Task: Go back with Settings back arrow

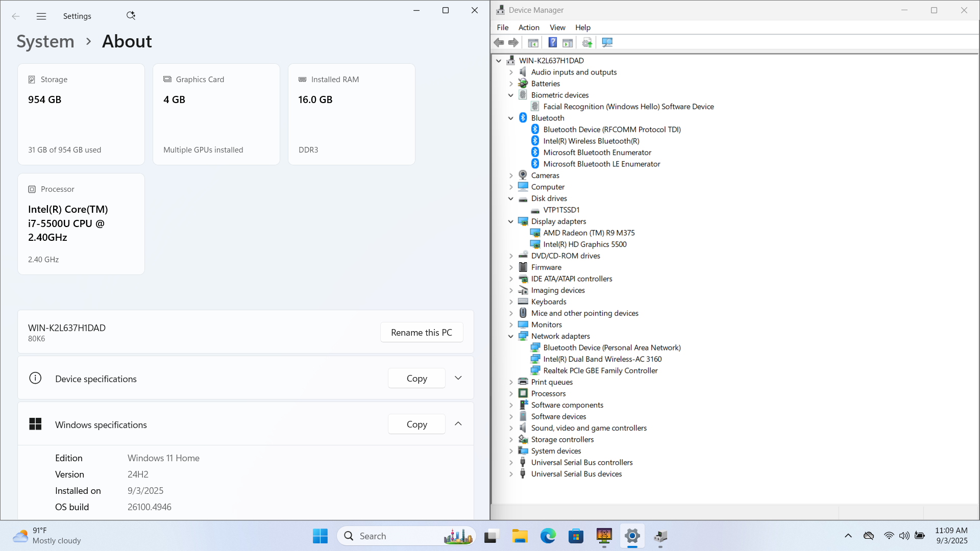Action: point(16,16)
